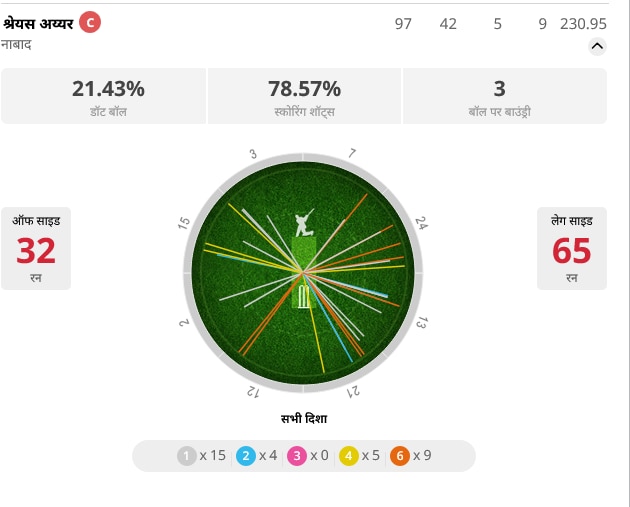Image resolution: width=630 pixels, height=507 pixels.
Task: Collapse Shreyas Iyer details with chevron arrow
Action: click(x=597, y=46)
